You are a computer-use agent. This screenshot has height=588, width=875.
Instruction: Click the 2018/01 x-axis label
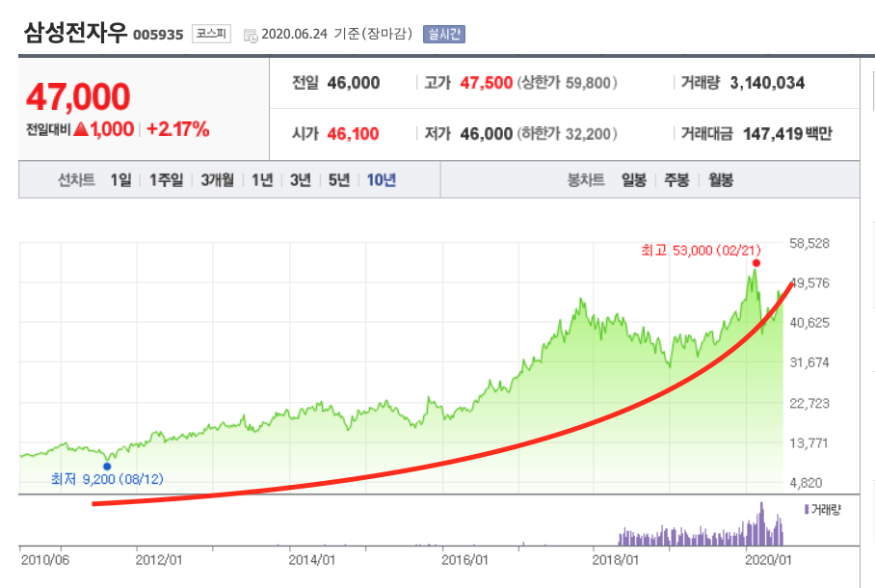tap(616, 560)
